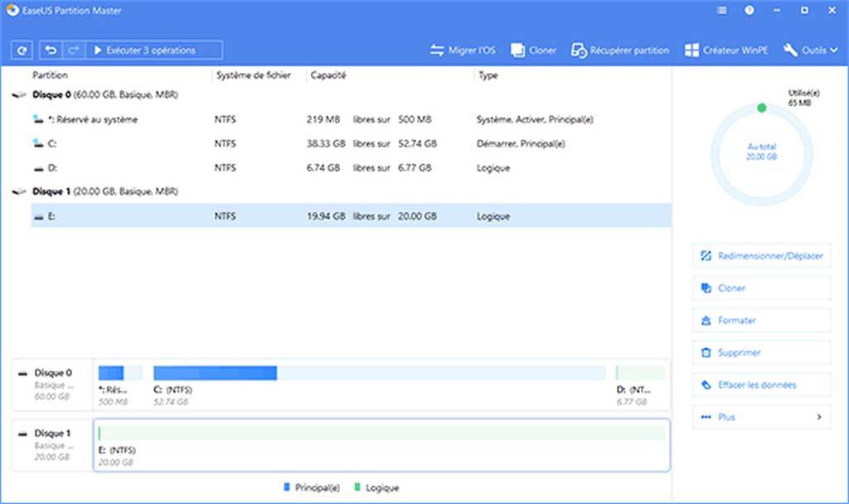Image resolution: width=849 pixels, height=504 pixels.
Task: Click the green Logique legend swatch
Action: [x=357, y=487]
